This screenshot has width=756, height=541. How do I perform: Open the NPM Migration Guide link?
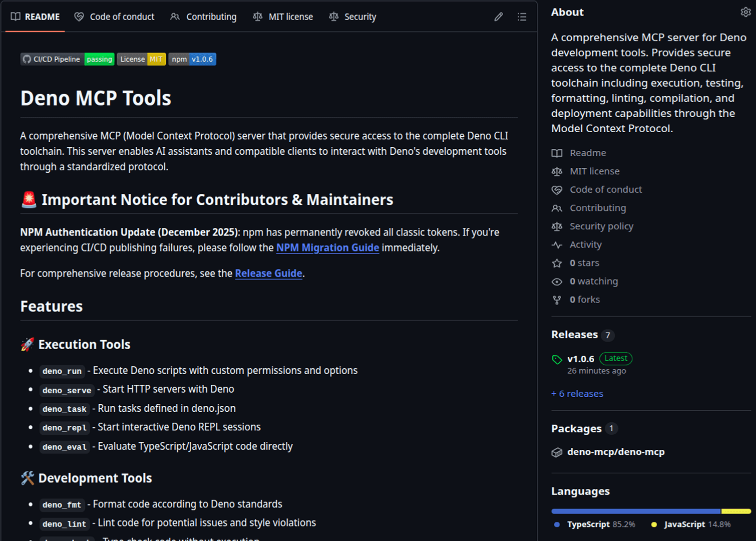(x=327, y=248)
